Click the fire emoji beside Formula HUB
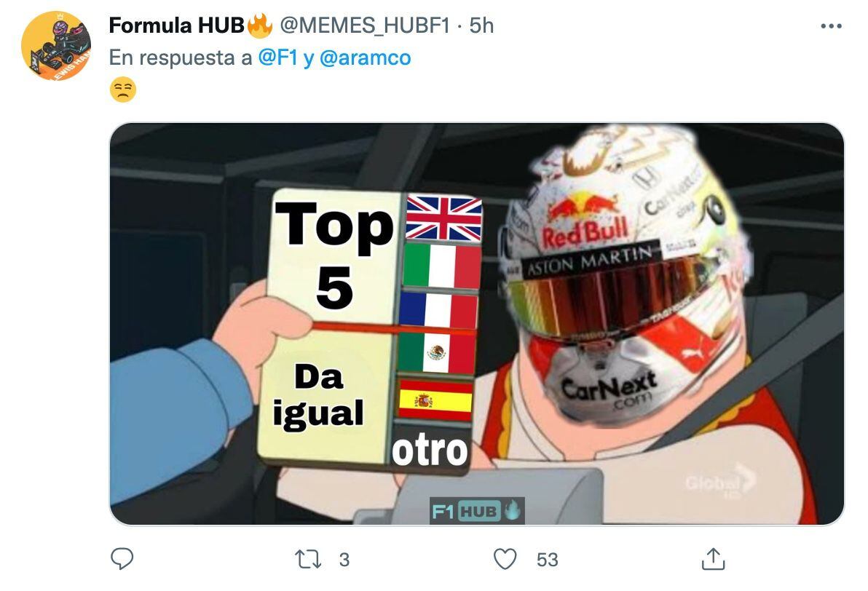The image size is (868, 591). pos(260,25)
